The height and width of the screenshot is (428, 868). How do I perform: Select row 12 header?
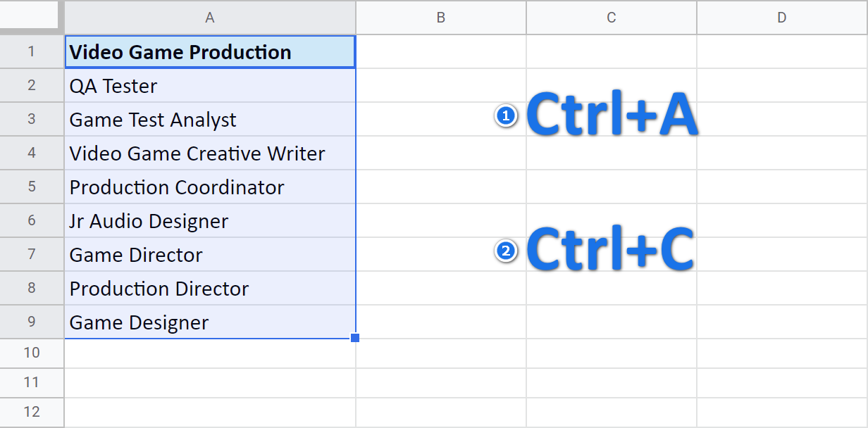(31, 412)
